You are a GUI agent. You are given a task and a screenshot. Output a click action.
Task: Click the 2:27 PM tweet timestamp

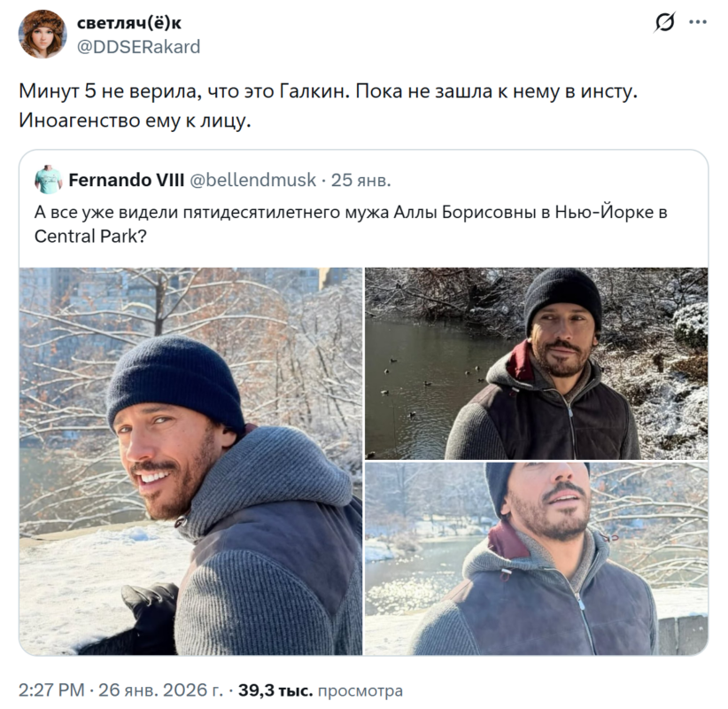(52, 690)
